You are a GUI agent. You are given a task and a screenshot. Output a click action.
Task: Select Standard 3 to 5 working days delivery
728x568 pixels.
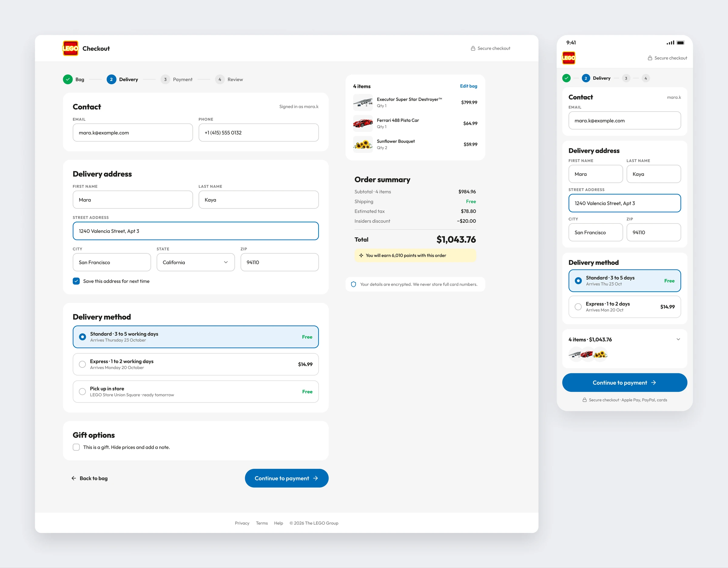(196, 337)
